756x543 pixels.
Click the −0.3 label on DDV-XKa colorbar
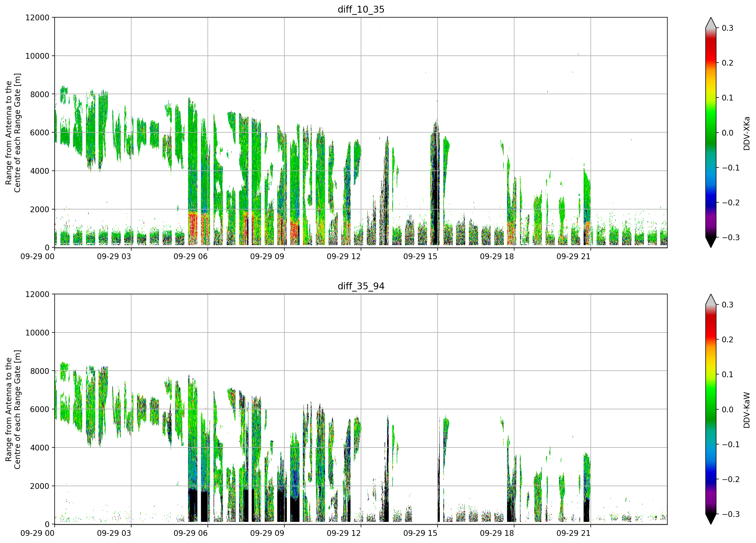731,237
